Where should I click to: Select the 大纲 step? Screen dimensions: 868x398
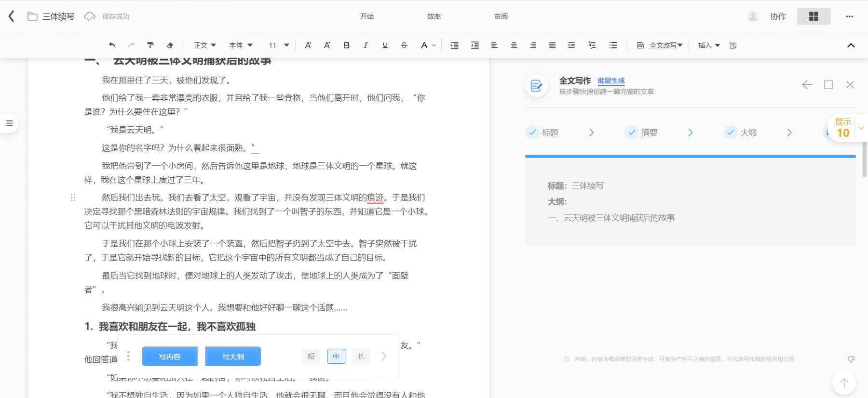pyautogui.click(x=741, y=133)
